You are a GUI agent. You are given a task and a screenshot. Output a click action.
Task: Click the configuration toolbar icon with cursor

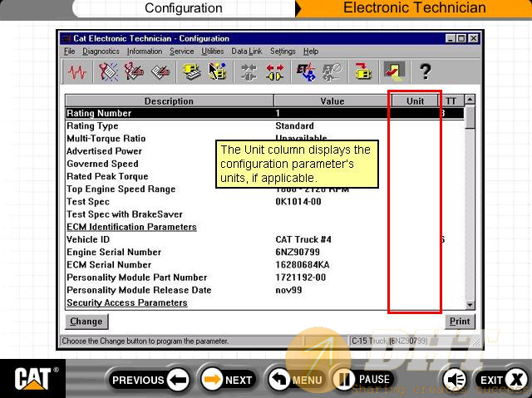[218, 71]
